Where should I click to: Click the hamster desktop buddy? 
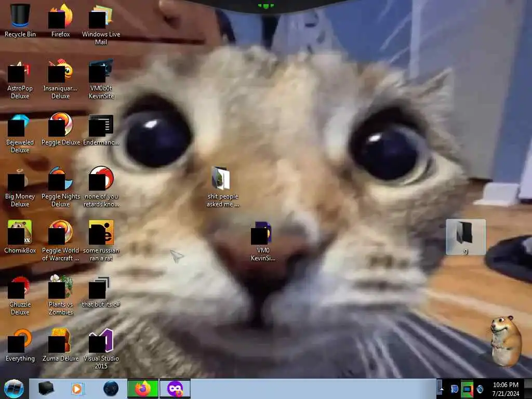[506, 341]
